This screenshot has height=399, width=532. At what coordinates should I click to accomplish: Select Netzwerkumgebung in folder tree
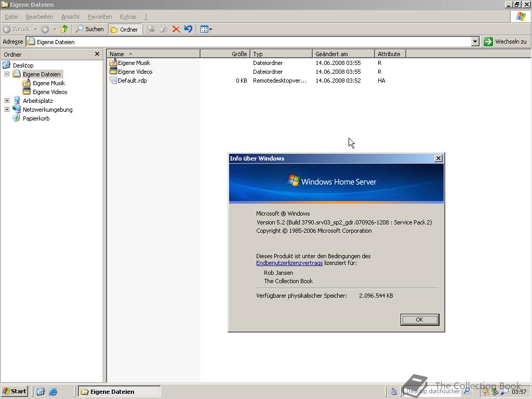click(x=47, y=110)
